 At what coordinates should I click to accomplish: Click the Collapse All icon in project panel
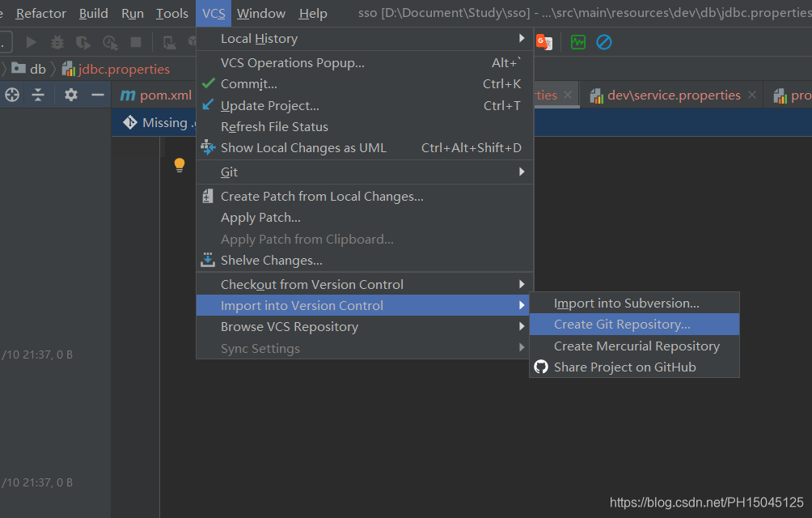38,95
